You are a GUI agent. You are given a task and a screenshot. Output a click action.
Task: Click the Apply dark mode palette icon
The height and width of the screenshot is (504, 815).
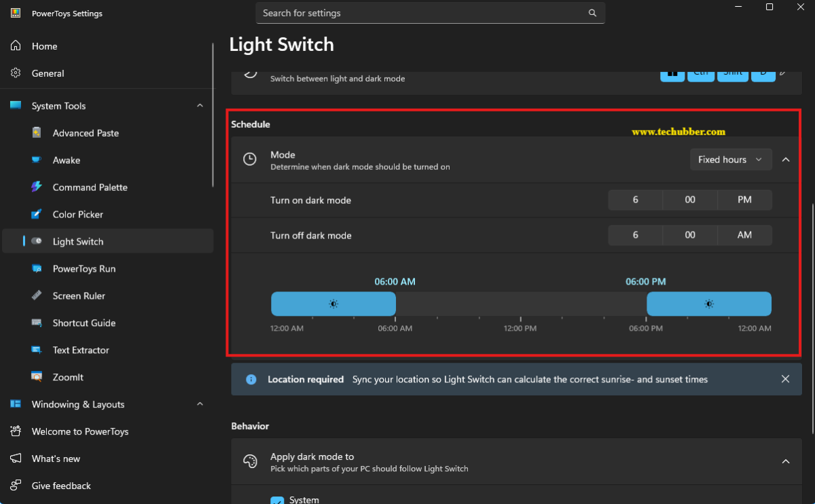click(250, 462)
